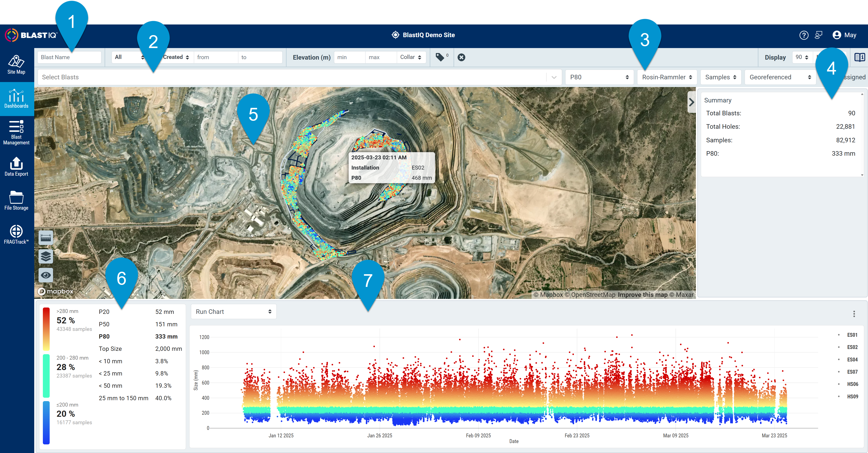This screenshot has width=868, height=453.
Task: Click the mapbox logo on map
Action: coord(56,291)
